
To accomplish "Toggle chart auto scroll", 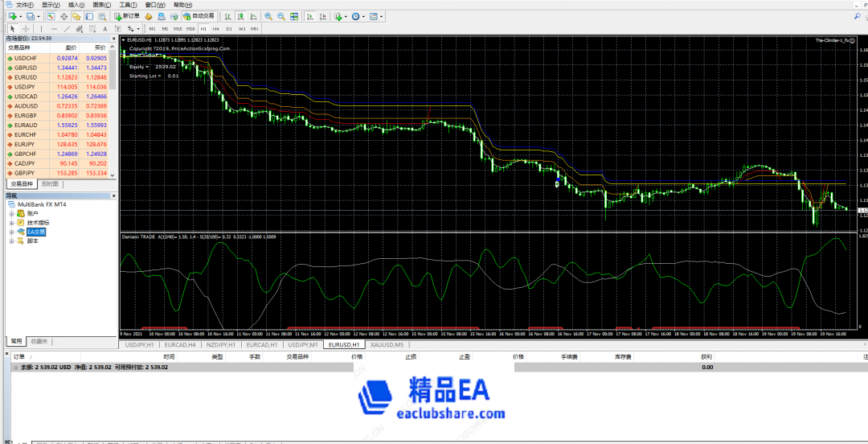I will coord(309,17).
